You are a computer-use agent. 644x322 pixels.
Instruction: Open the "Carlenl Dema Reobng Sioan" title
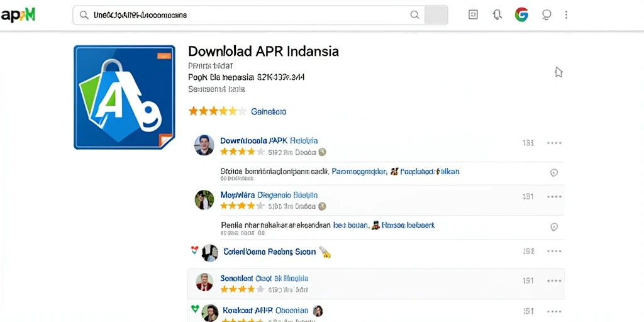[269, 252]
